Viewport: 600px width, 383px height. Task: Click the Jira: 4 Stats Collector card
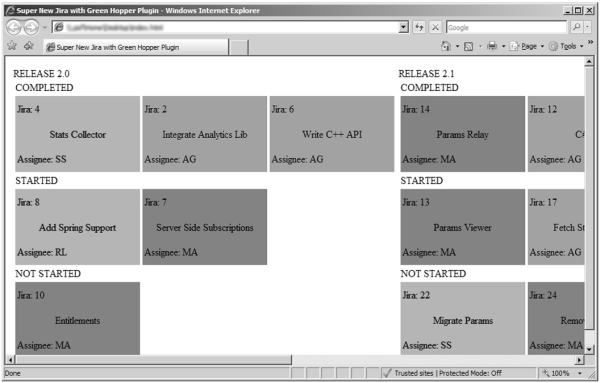[x=78, y=134]
